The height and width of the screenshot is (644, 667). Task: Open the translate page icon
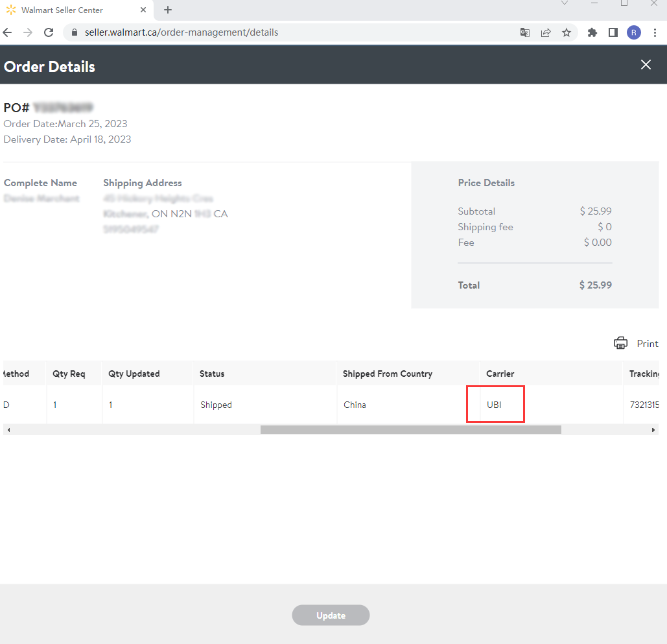coord(525,32)
